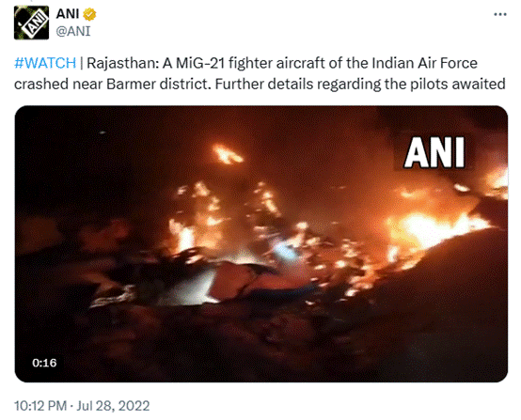Click the ANI display name

(x=68, y=14)
